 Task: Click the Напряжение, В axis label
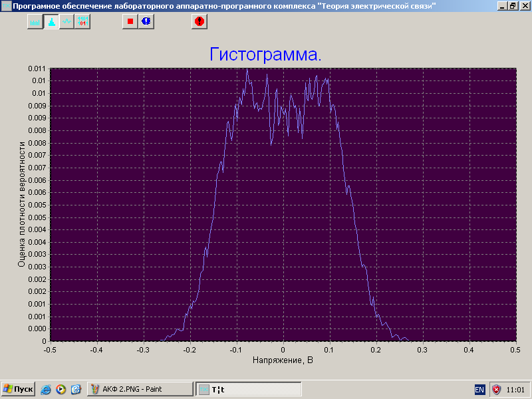[283, 360]
